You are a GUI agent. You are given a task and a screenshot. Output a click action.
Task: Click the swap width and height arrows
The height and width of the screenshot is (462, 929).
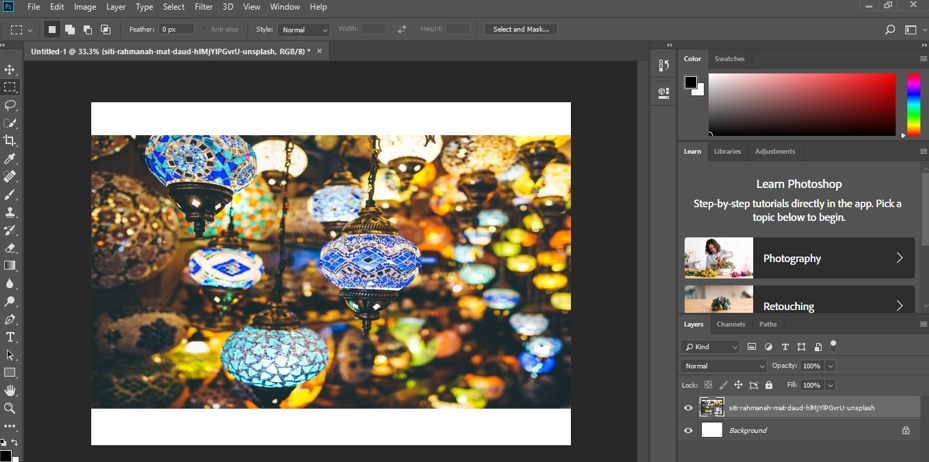(402, 29)
